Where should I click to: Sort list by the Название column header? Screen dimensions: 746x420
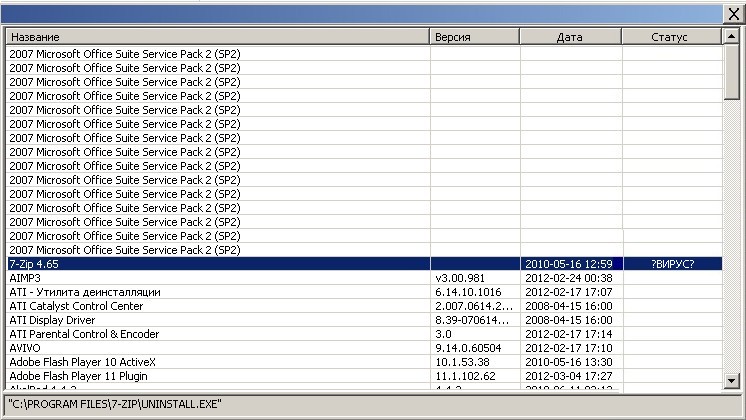(218, 37)
